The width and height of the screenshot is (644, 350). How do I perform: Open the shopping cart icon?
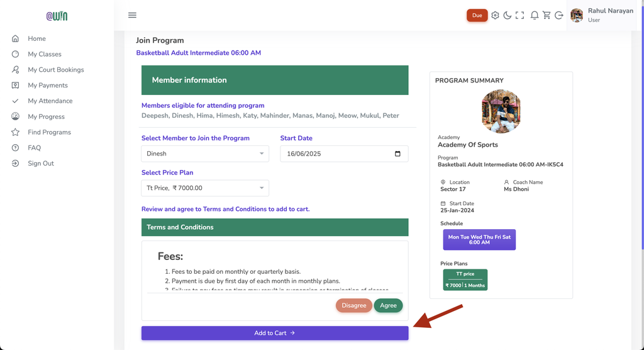click(547, 15)
